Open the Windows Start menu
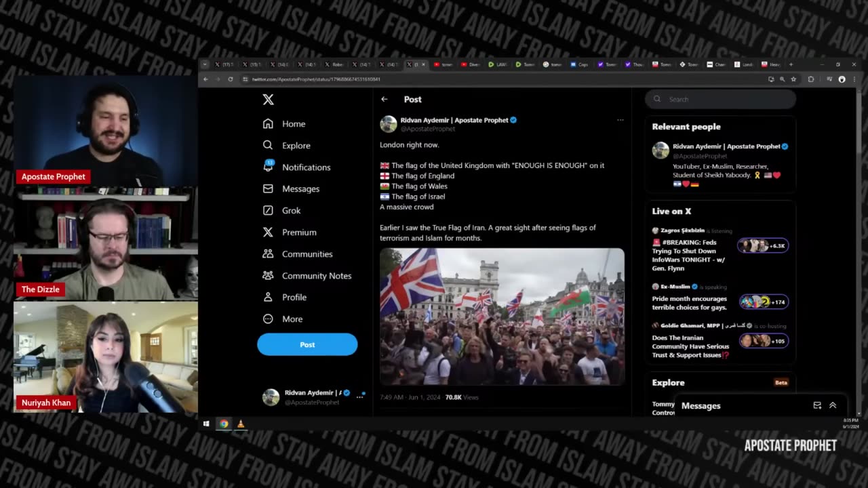Viewport: 868px width, 488px height. (x=206, y=424)
